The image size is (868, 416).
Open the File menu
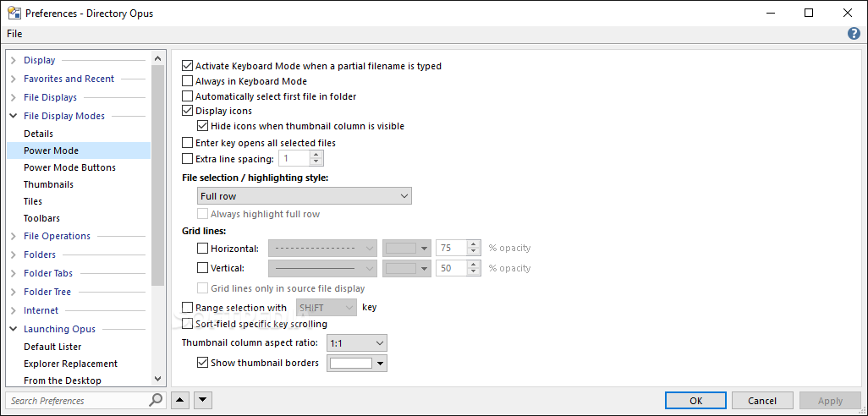point(14,34)
